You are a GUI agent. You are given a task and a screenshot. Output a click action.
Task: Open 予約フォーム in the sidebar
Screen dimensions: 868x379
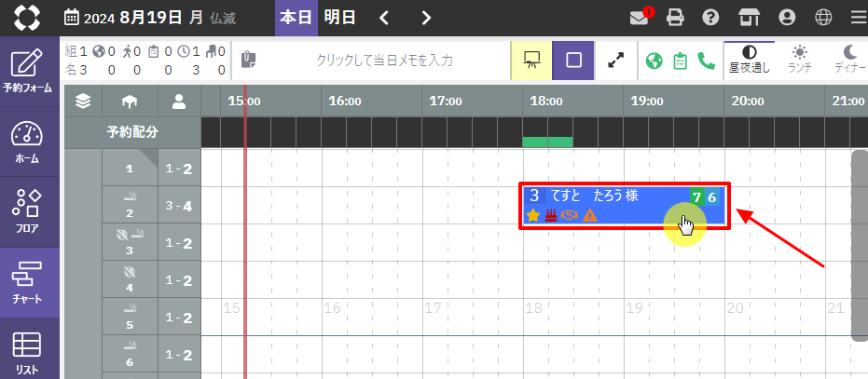[27, 72]
